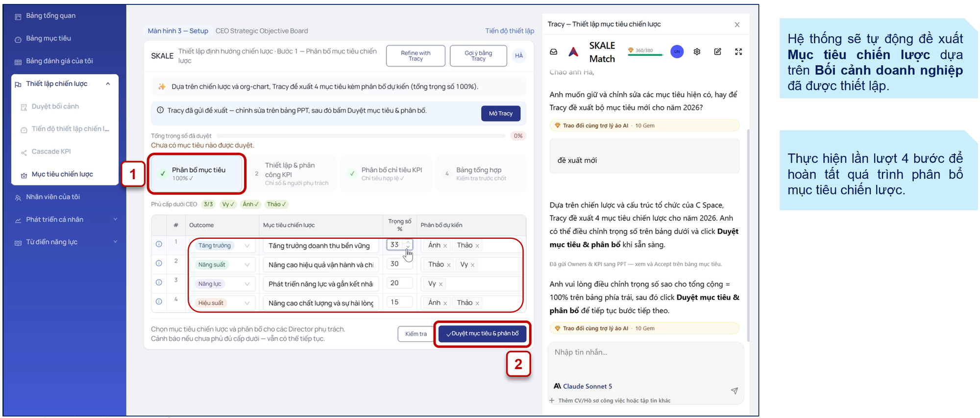The image size is (980, 418).
Task: Open the Năng suất outcome dropdown
Action: [x=222, y=265]
